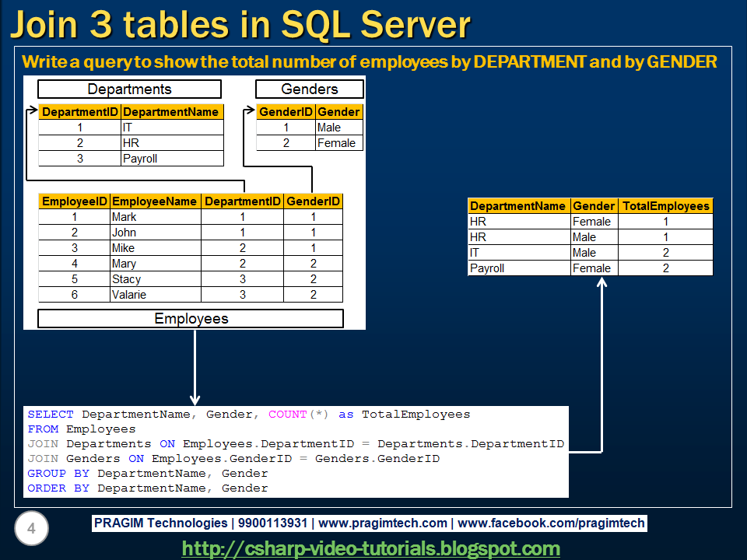This screenshot has width=747, height=560.
Task: Click the ORDER BY line in query
Action: pos(148,488)
